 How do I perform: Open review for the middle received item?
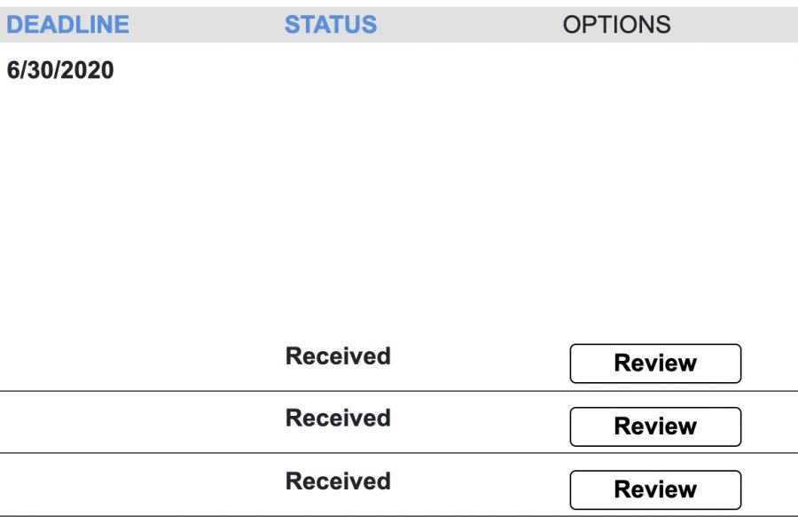point(655,426)
